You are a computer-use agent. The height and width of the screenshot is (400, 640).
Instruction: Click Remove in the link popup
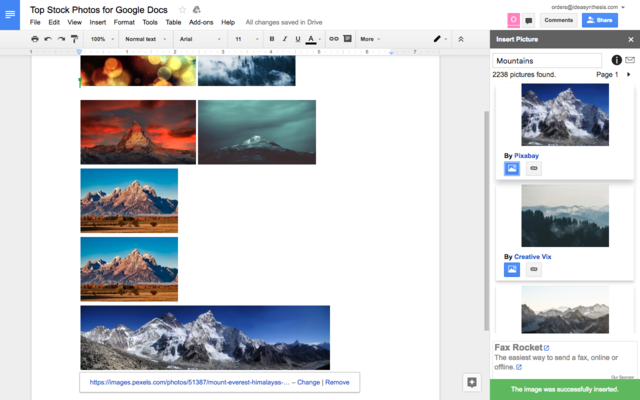(337, 382)
